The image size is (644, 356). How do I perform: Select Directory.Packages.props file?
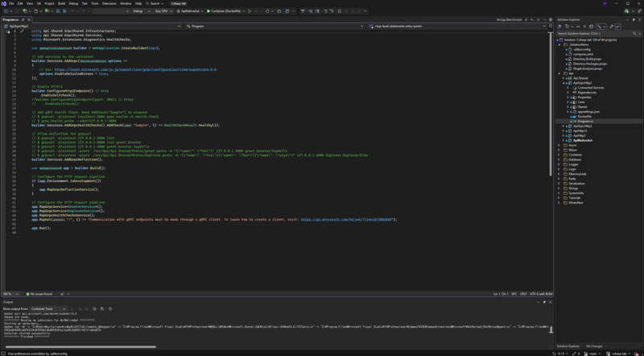(590, 64)
